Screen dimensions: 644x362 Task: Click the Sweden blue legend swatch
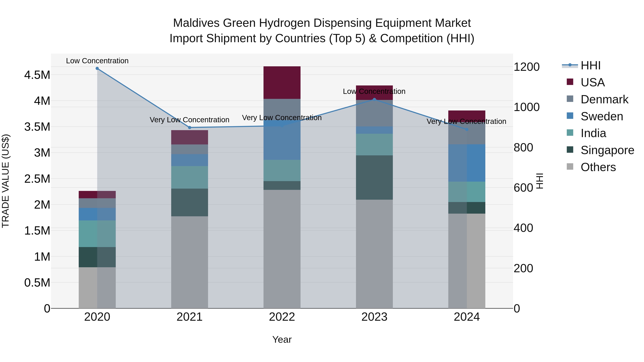click(570, 116)
